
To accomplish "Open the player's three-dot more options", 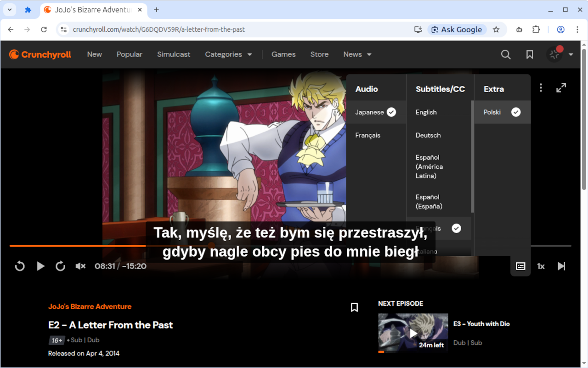I will click(x=541, y=87).
